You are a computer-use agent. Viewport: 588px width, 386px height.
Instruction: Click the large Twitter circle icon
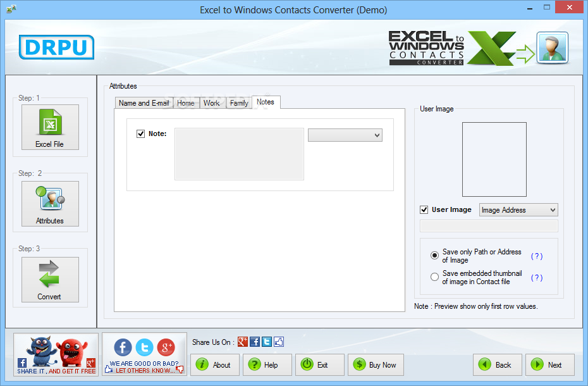[144, 347]
